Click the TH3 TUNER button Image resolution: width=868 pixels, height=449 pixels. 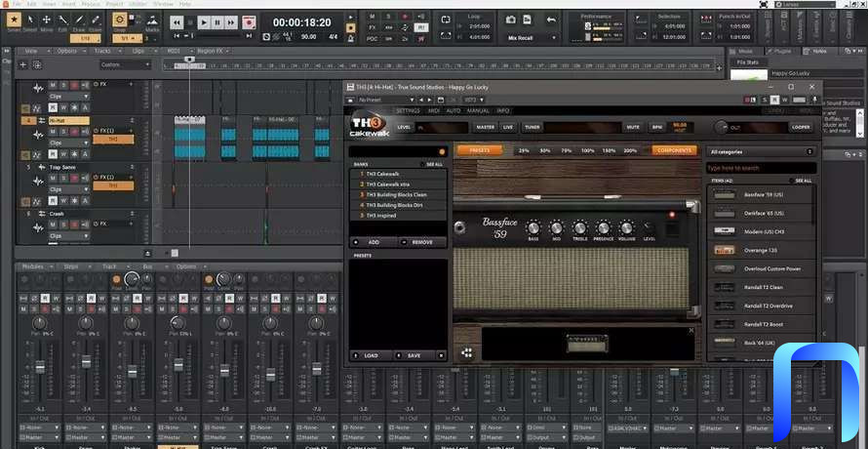tap(532, 127)
